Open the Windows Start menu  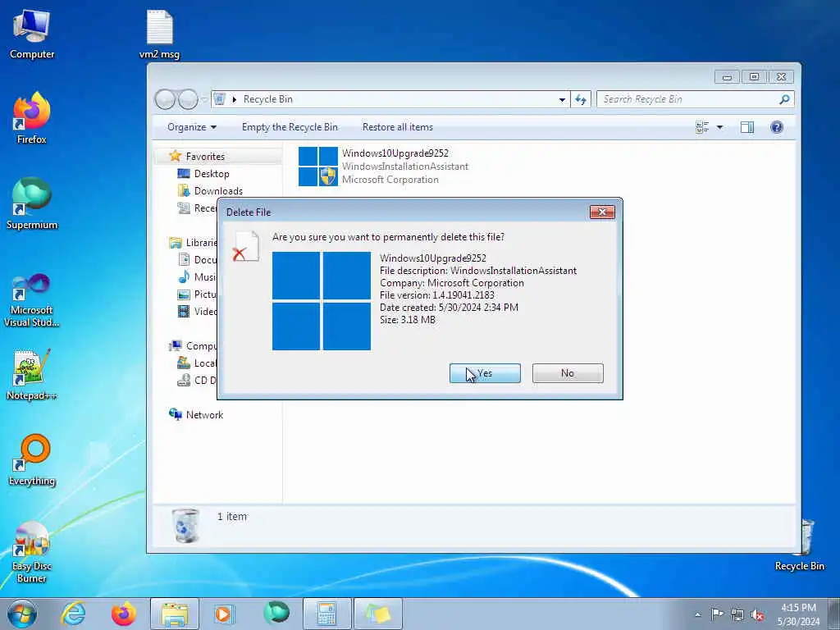click(22, 614)
